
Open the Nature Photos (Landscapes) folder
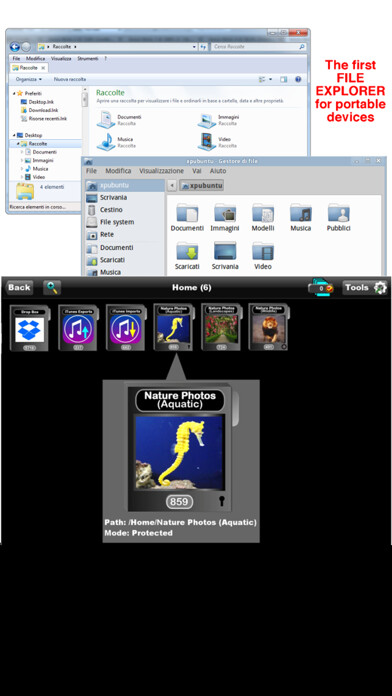pos(221,328)
